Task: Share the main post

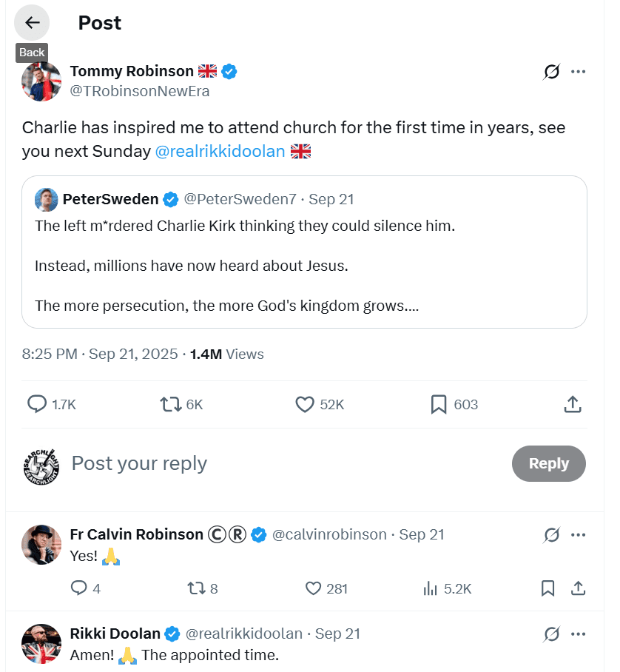Action: point(572,404)
